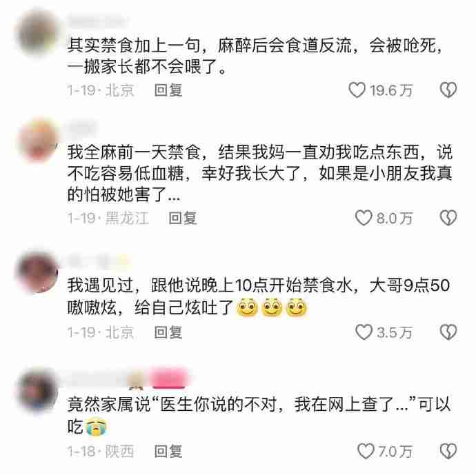
Task: Like the comment with 19.6万 likes
Action: 357,90
